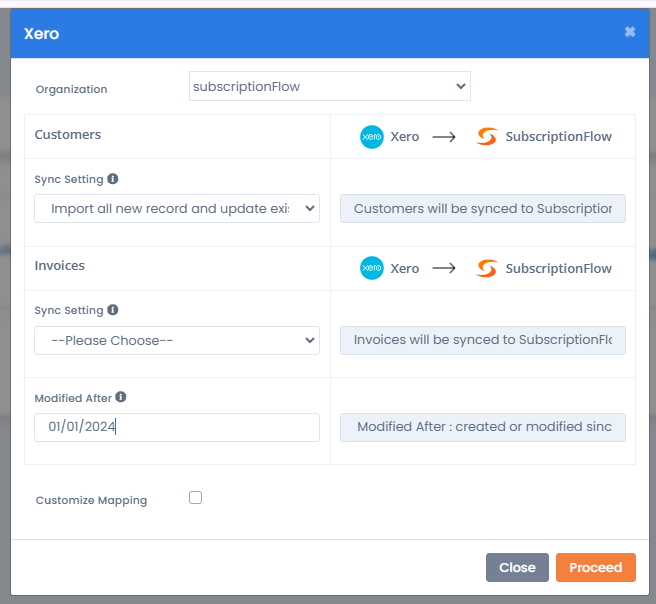This screenshot has width=656, height=604.
Task: Enable the Customize Mapping checkbox
Action: click(195, 498)
